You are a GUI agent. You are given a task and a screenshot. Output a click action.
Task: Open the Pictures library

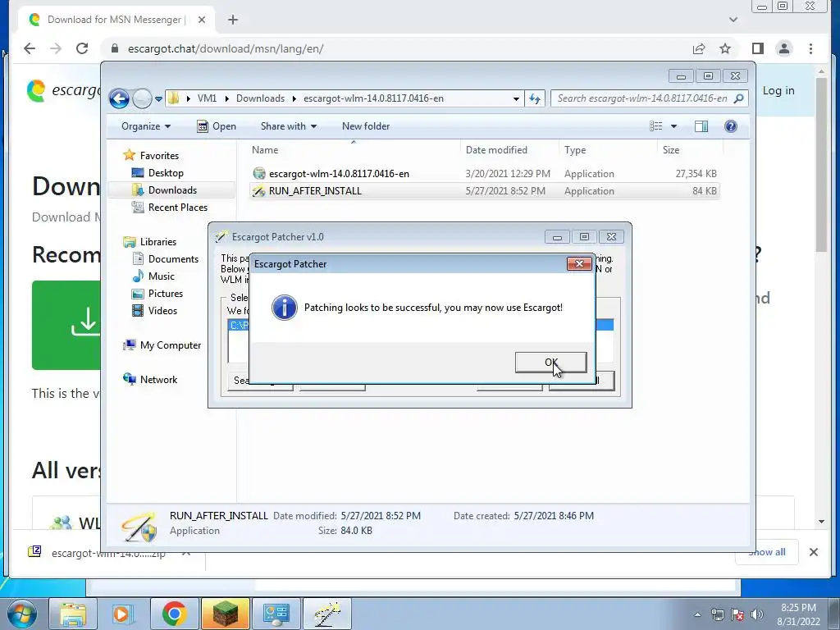tap(166, 294)
